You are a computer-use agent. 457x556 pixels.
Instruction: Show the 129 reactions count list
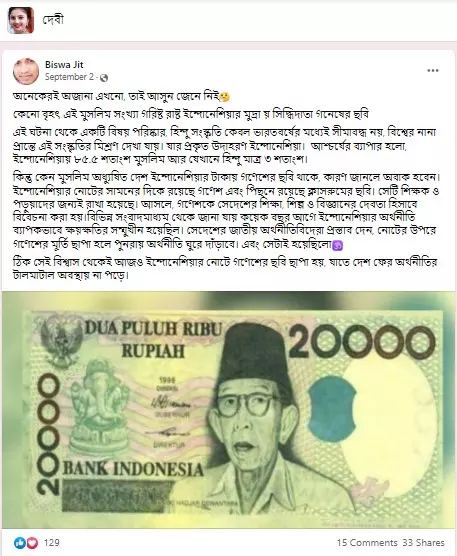tap(52, 543)
